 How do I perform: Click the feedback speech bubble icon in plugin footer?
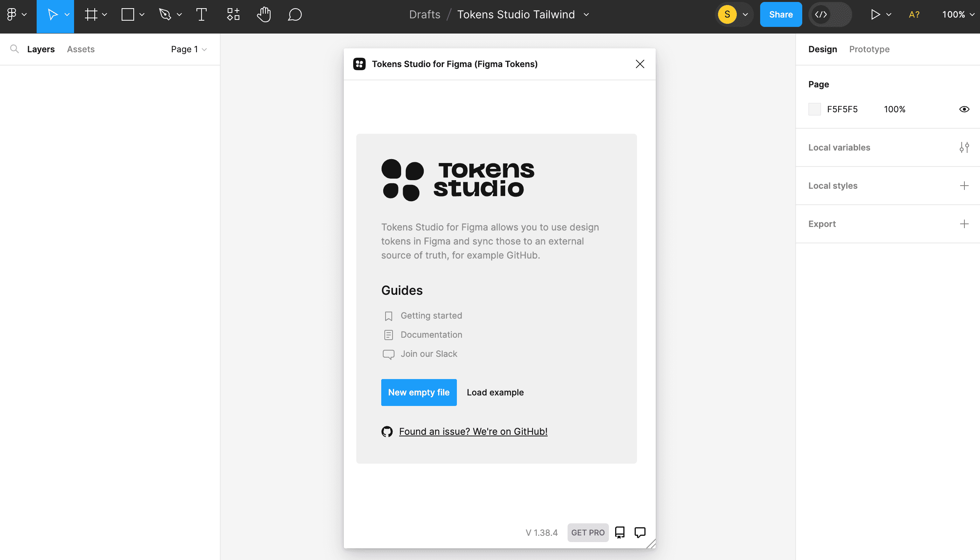640,532
